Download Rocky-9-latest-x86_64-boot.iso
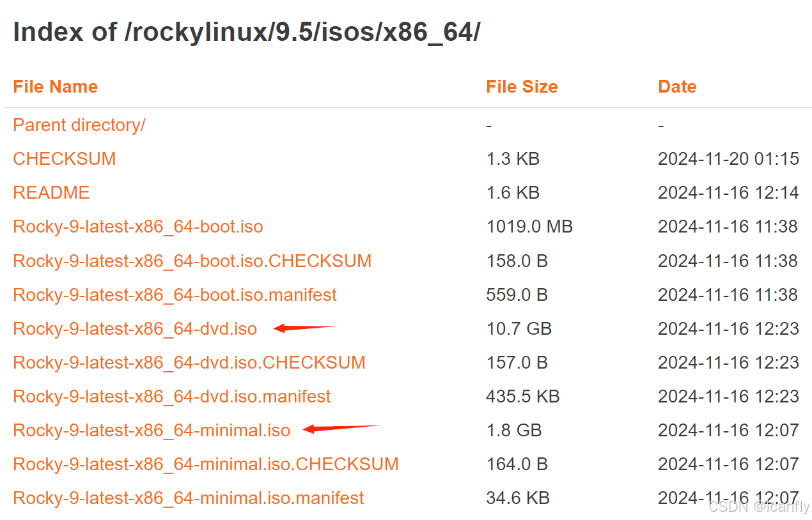The width and height of the screenshot is (812, 520). coord(137,226)
